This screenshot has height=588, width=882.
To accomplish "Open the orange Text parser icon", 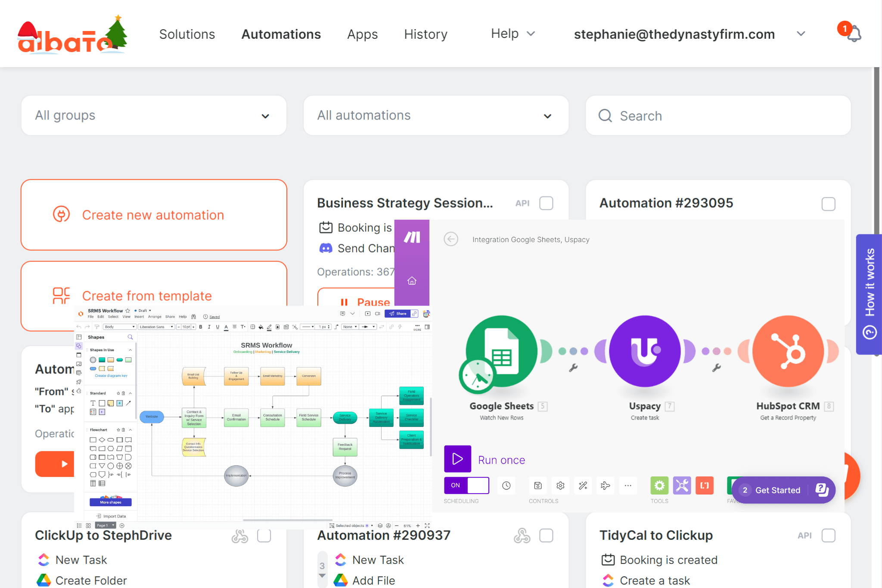I will 705,485.
